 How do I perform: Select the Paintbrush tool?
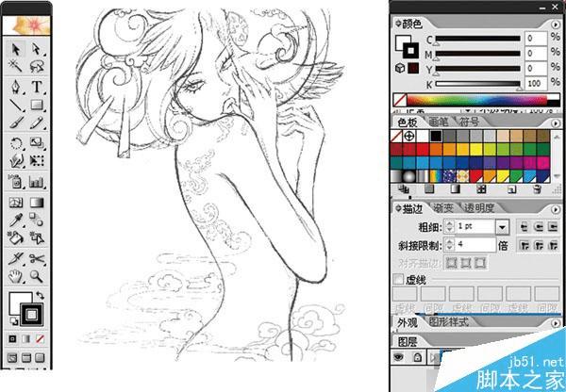pos(16,122)
